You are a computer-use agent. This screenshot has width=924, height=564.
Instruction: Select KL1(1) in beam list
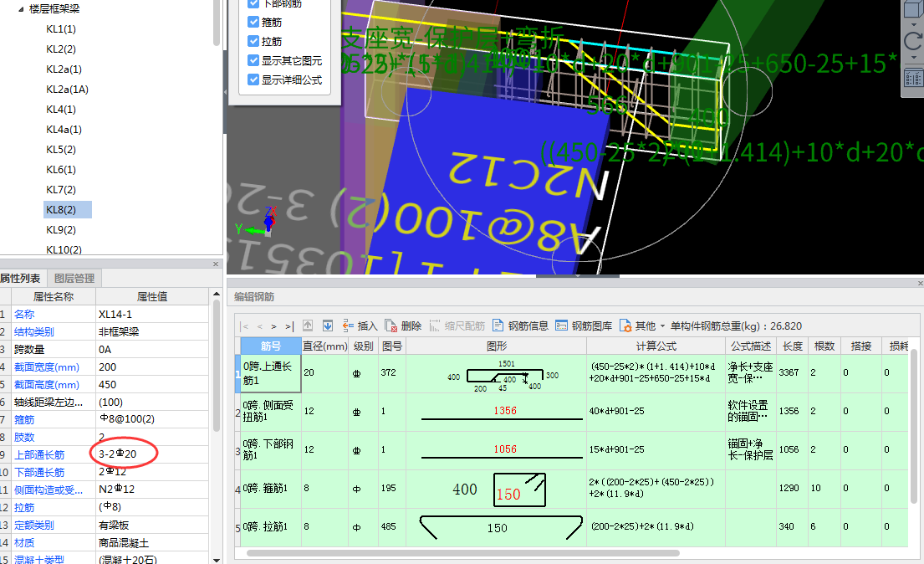click(61, 29)
